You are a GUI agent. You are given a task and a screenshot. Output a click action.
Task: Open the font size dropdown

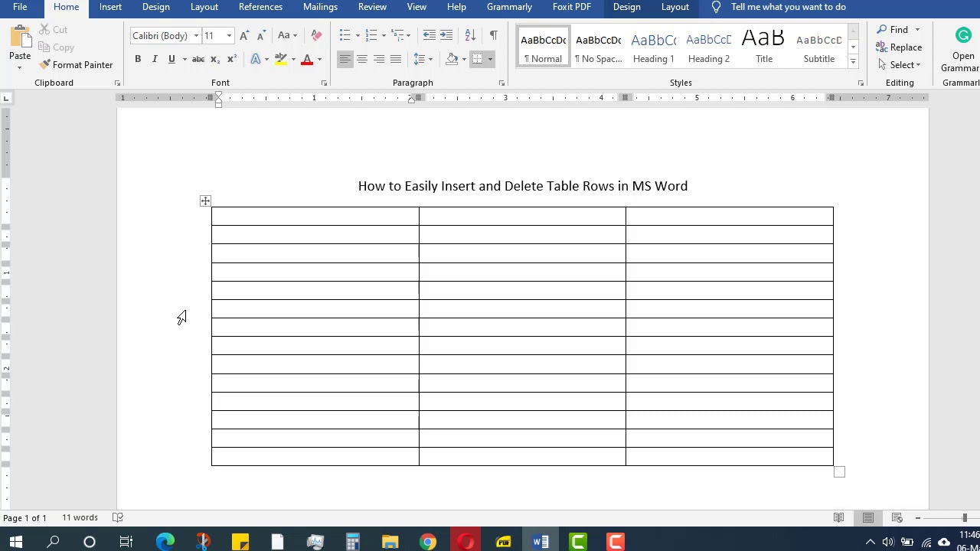228,36
